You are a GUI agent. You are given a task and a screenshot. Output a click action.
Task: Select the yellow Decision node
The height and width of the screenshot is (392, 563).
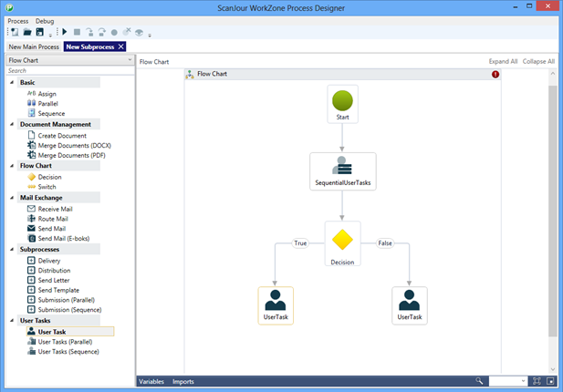(342, 243)
